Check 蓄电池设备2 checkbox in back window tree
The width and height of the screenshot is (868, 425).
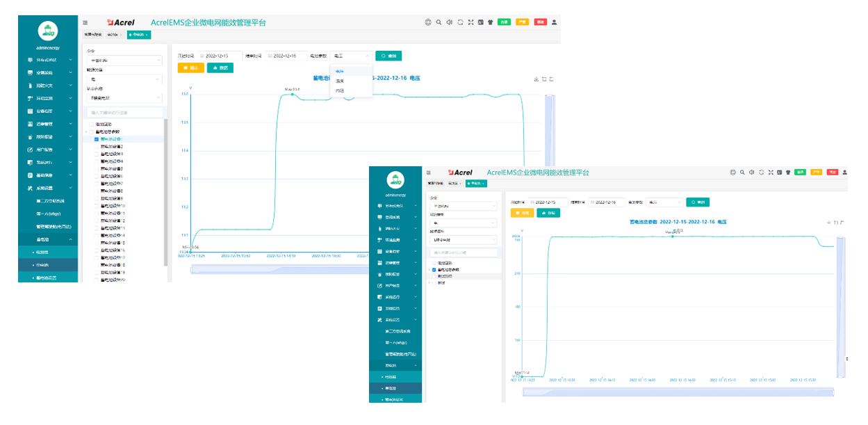click(x=96, y=147)
